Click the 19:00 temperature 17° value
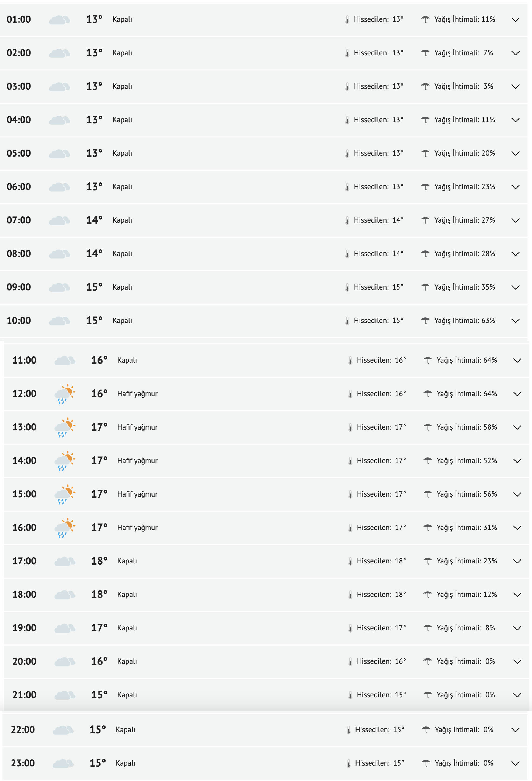The image size is (532, 781). (99, 628)
